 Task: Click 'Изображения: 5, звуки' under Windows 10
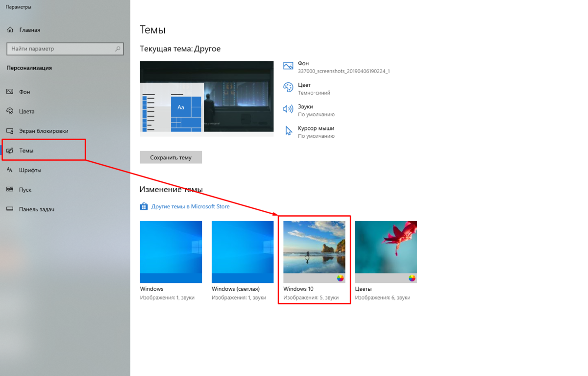(x=311, y=298)
